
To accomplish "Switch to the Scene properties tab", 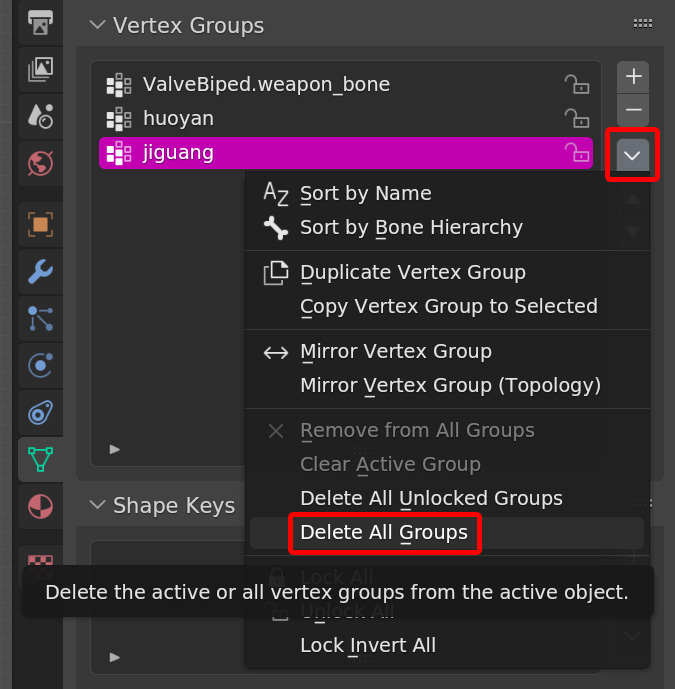I will pos(40,116).
